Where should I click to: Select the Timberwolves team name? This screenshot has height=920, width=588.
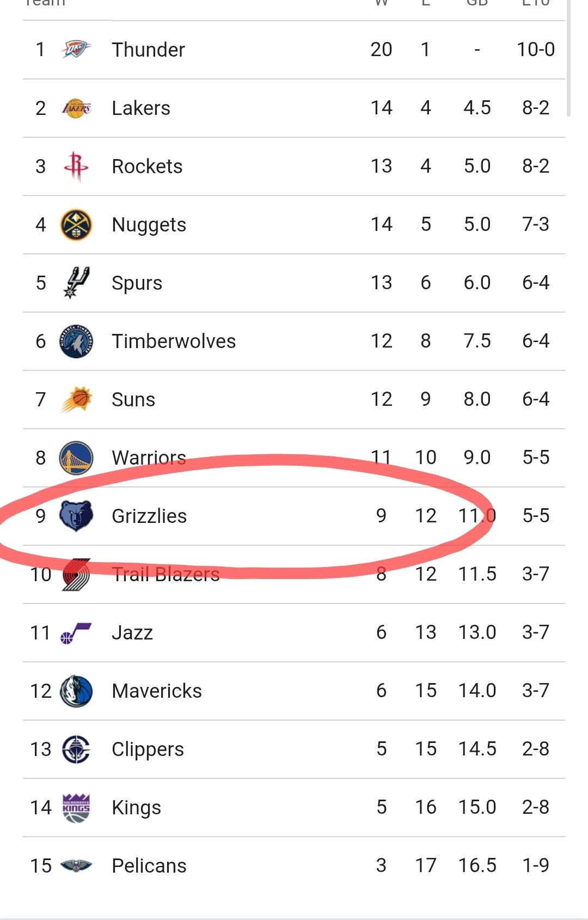point(174,341)
